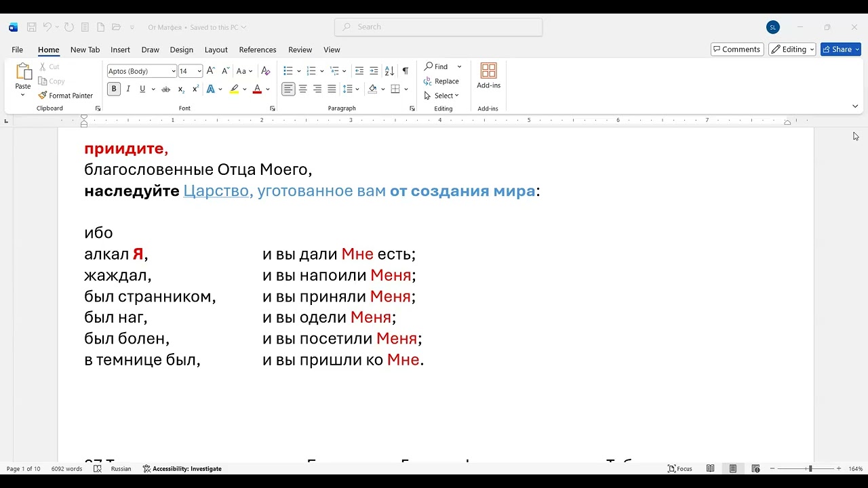Open the Comments pane
The height and width of the screenshot is (488, 868).
click(x=737, y=49)
